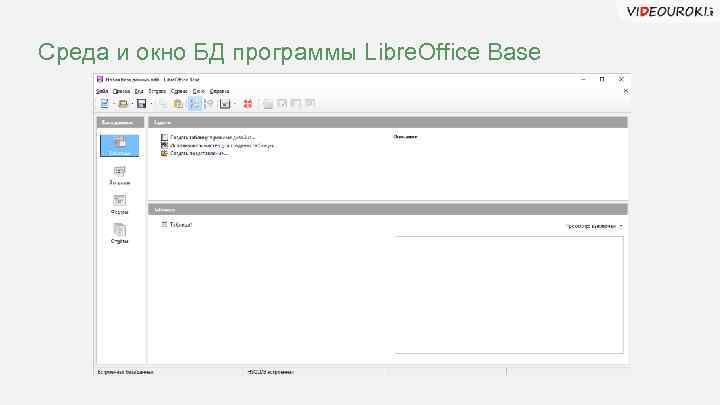720x405 pixels.
Task: Maximize the LibreOffice Base window
Action: point(602,79)
